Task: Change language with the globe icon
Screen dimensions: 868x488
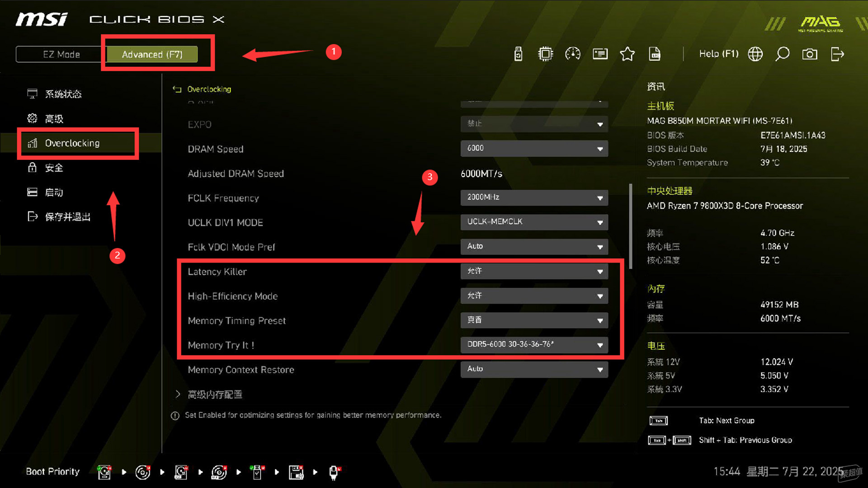Action: [755, 54]
